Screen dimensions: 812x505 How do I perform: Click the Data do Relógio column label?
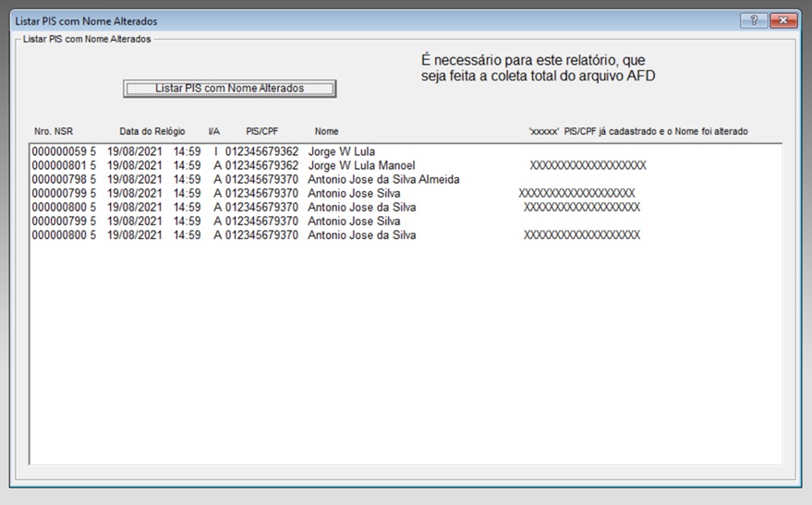coord(152,131)
